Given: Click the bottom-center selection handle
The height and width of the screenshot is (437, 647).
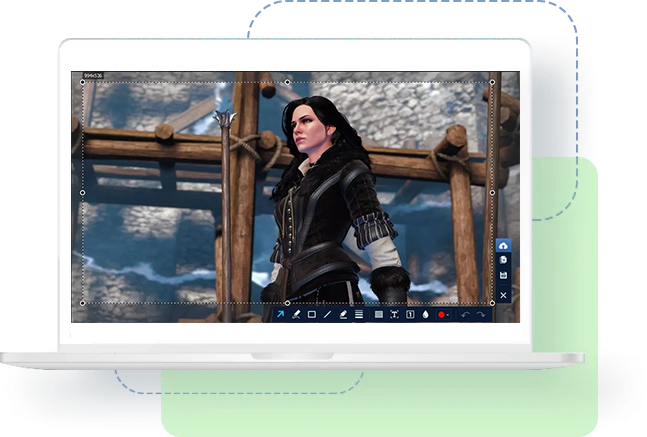Looking at the screenshot, I should point(288,302).
